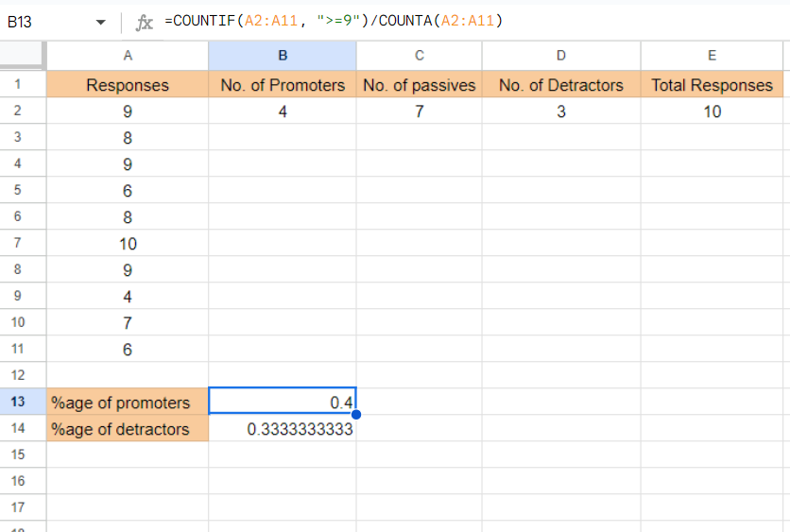Open the name box dropdown arrow
This screenshot has height=532, width=790.
(x=101, y=22)
